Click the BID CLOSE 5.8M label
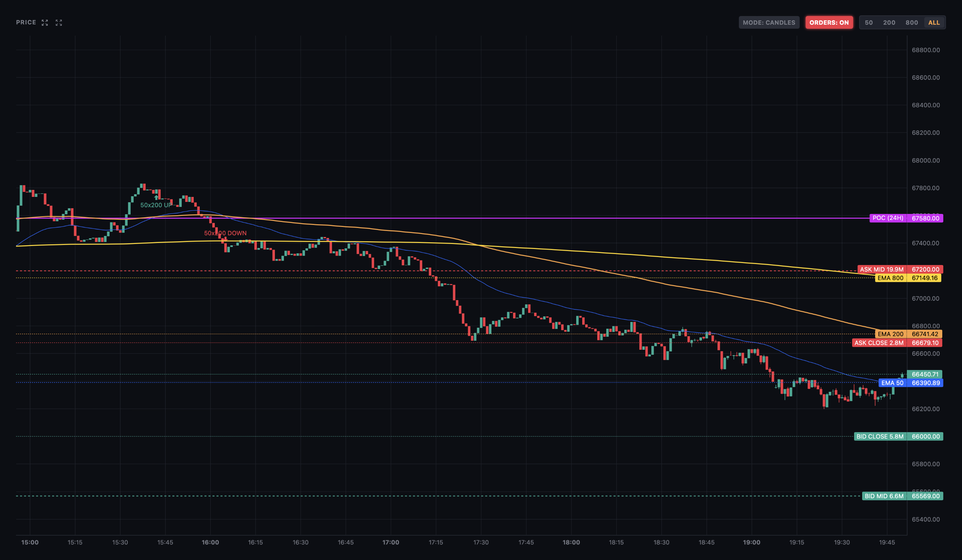962x560 pixels. (879, 437)
